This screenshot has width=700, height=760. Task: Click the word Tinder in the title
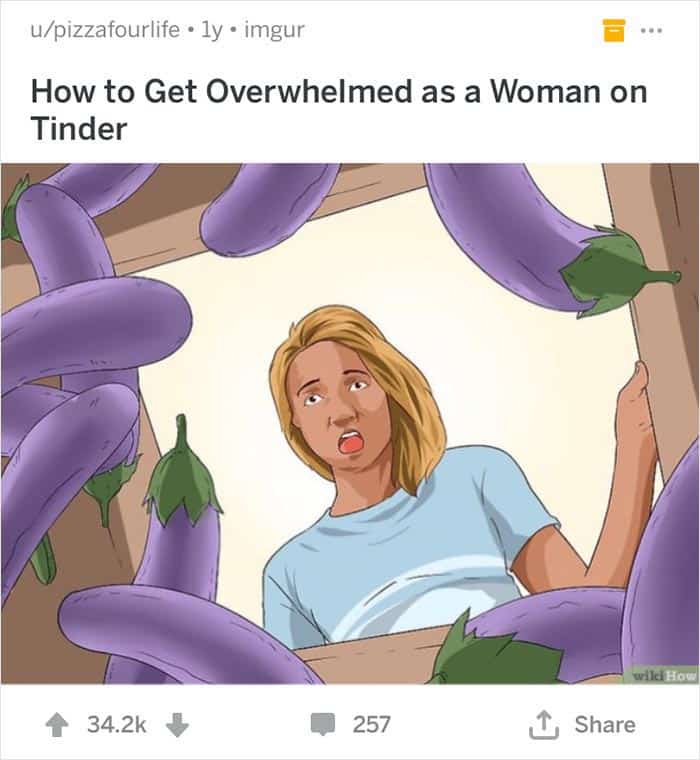(79, 128)
